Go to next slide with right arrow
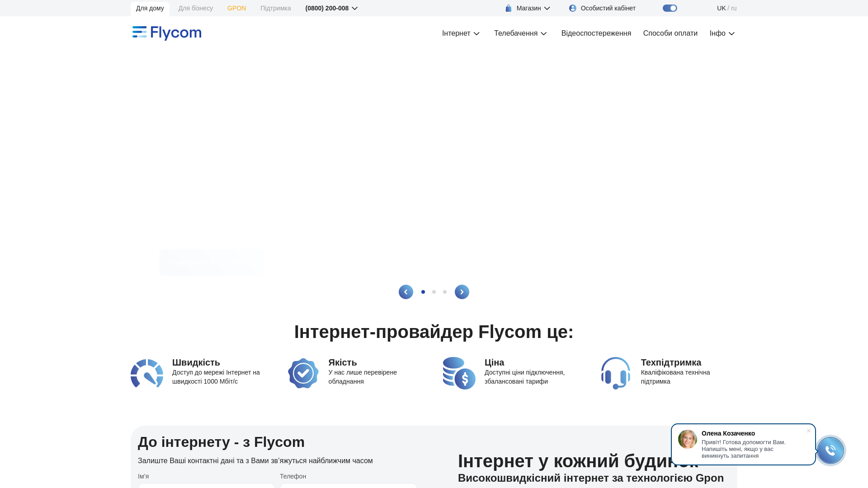Screen dimensions: 868x488 click(462, 292)
